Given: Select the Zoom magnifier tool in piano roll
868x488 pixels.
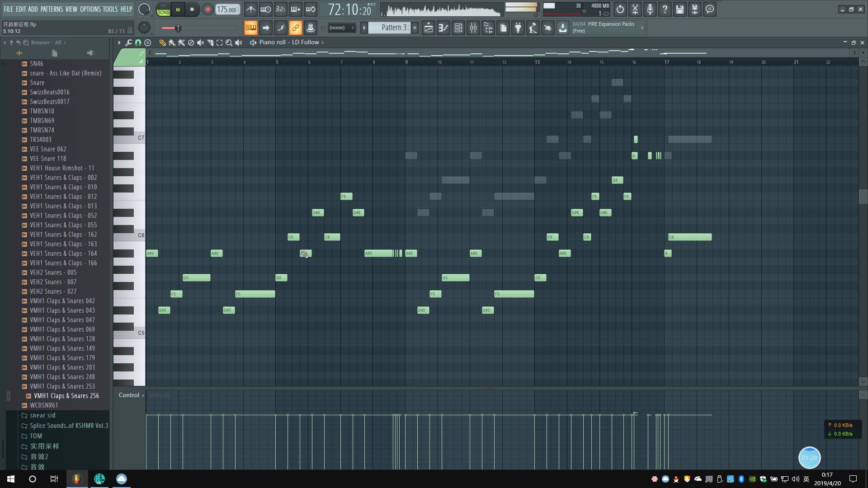Looking at the screenshot, I should click(x=229, y=42).
